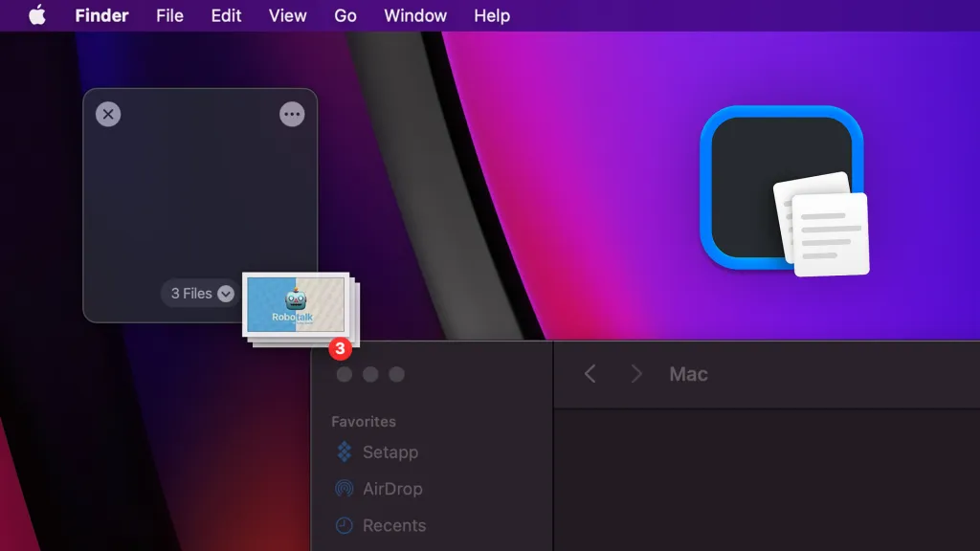Open the Window menu
The width and height of the screenshot is (980, 551).
[414, 15]
